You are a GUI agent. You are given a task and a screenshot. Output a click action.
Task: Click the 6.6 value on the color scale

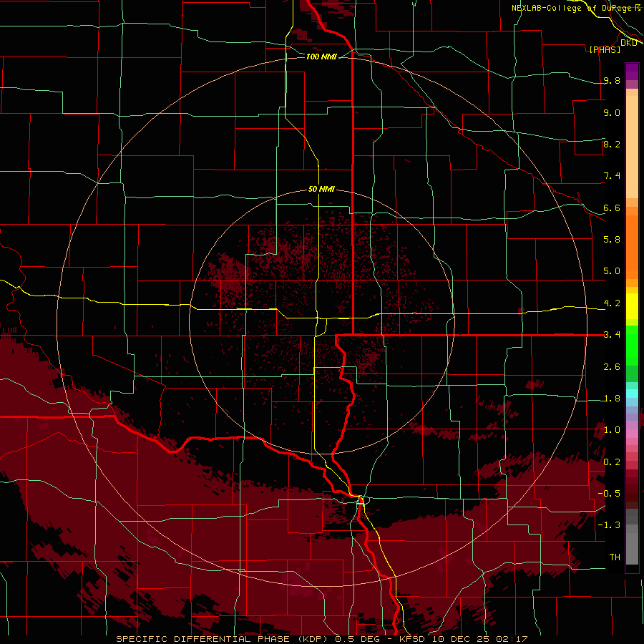(x=612, y=208)
